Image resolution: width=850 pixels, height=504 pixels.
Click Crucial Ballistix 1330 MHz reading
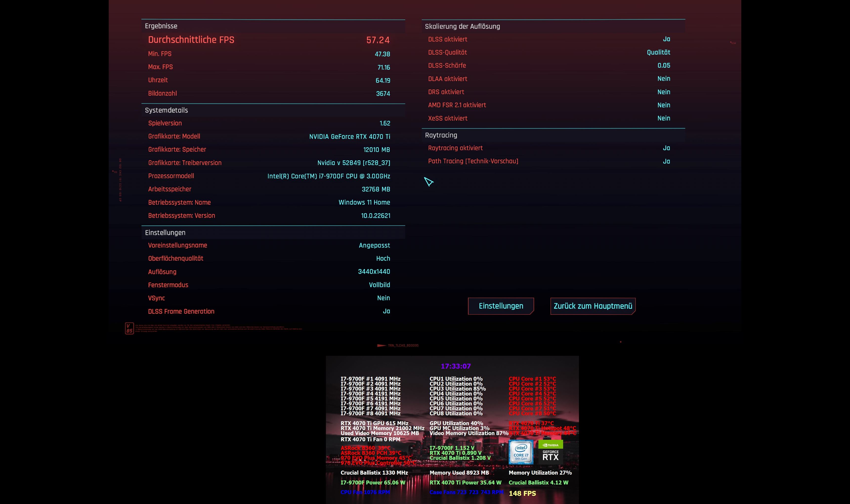(374, 473)
